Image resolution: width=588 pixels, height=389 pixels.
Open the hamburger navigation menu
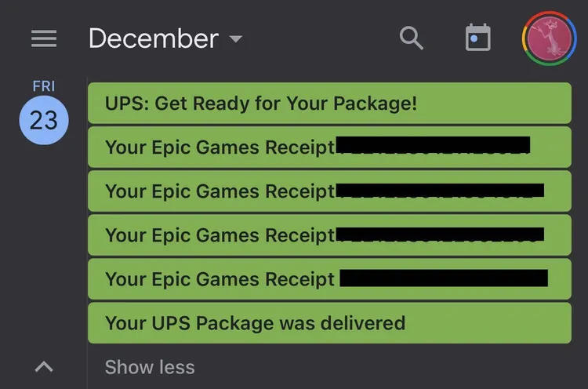[x=44, y=38]
